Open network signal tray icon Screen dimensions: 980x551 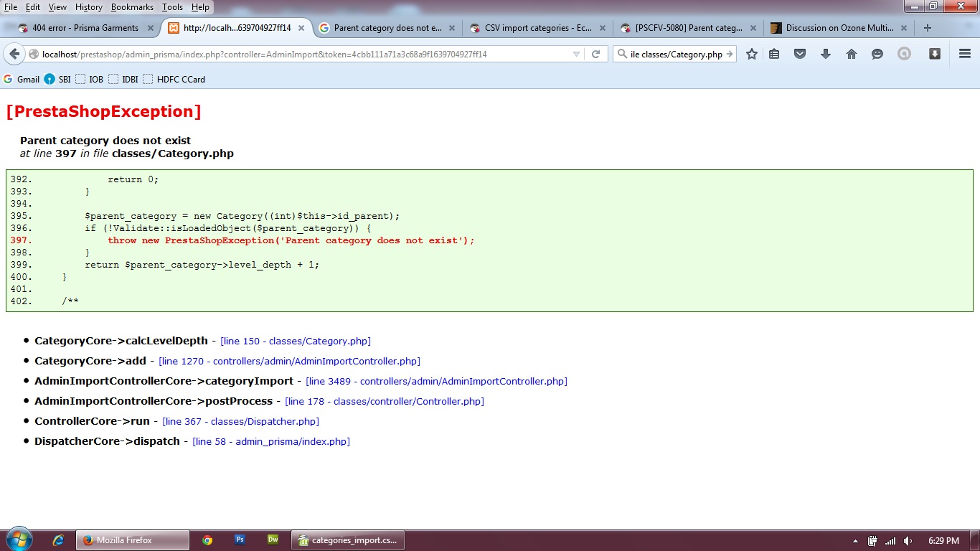[890, 541]
